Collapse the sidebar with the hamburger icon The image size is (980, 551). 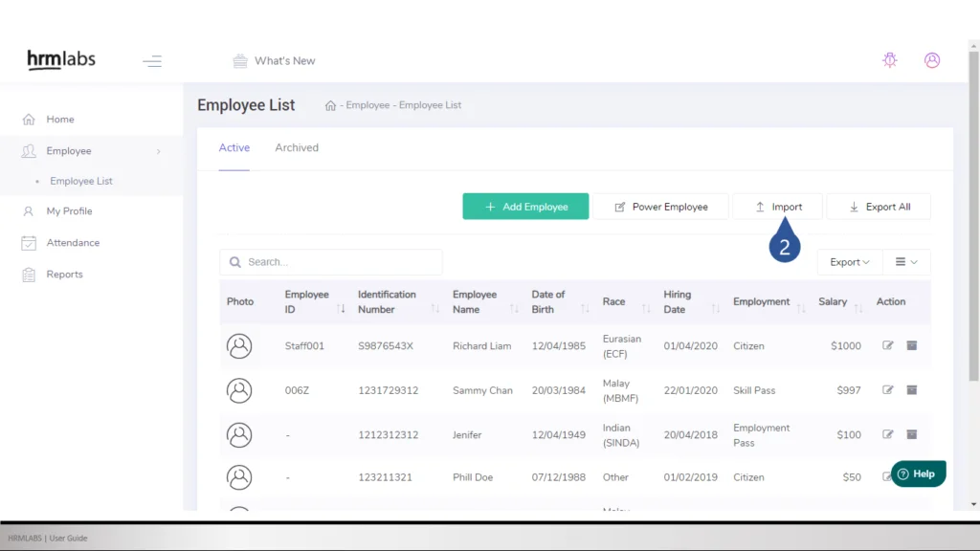pos(152,60)
